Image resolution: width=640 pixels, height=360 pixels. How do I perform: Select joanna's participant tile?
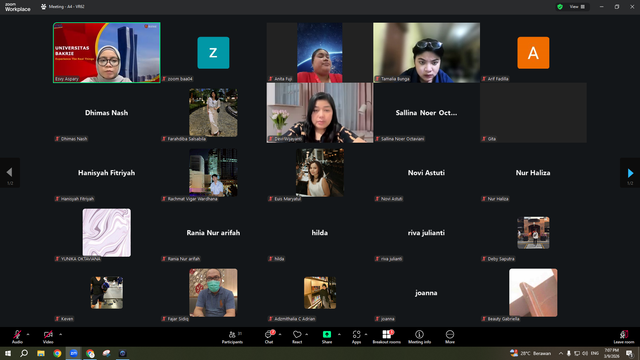(427, 293)
